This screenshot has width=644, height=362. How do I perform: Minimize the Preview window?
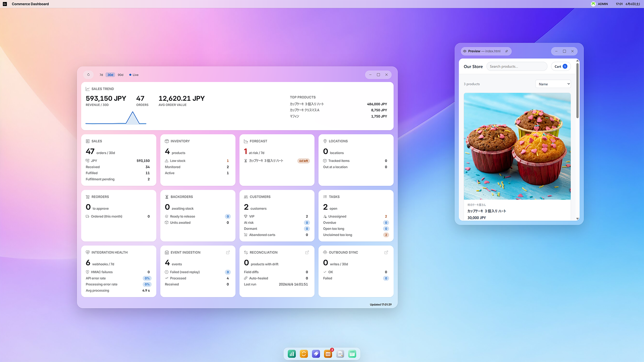[556, 51]
